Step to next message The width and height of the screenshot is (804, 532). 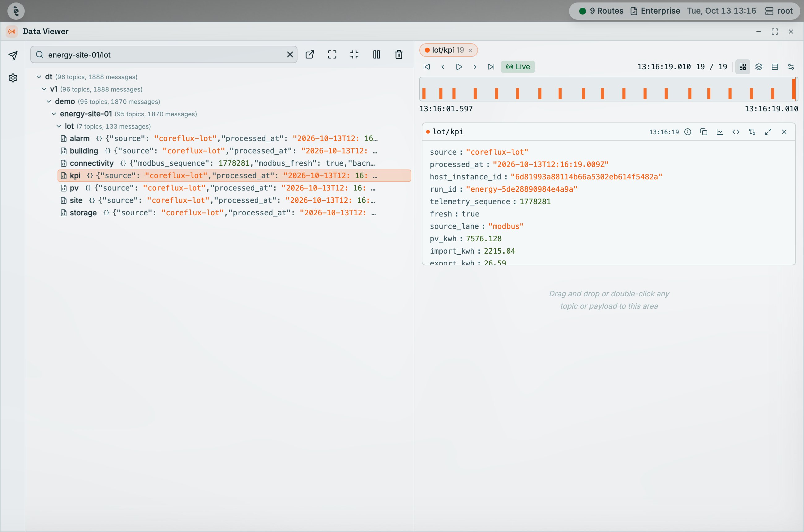coord(475,67)
